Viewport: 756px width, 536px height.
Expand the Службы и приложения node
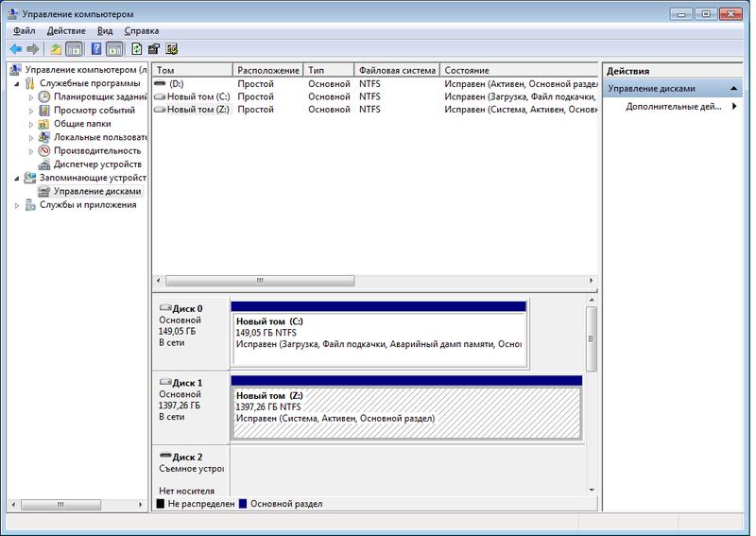click(17, 205)
